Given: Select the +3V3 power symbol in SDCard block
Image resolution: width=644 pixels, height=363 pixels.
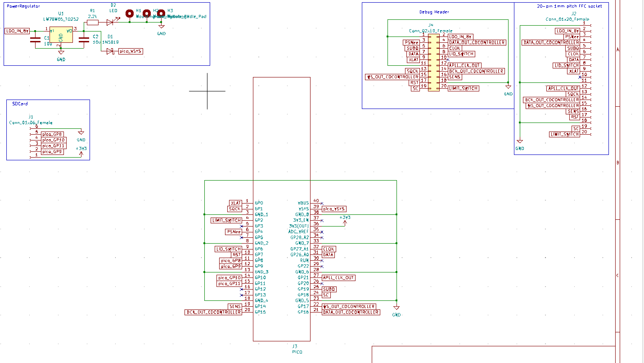Looking at the screenshot, I should coord(81,153).
